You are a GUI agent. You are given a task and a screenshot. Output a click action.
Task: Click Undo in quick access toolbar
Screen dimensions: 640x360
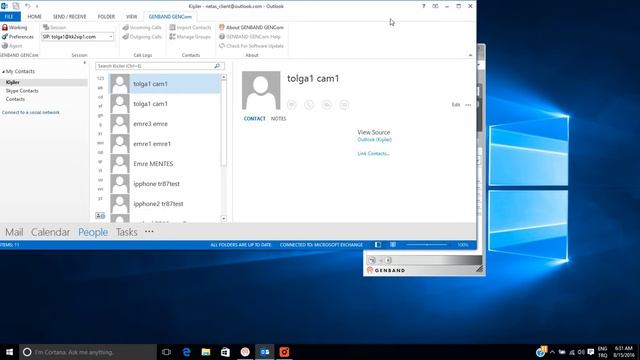click(x=27, y=6)
